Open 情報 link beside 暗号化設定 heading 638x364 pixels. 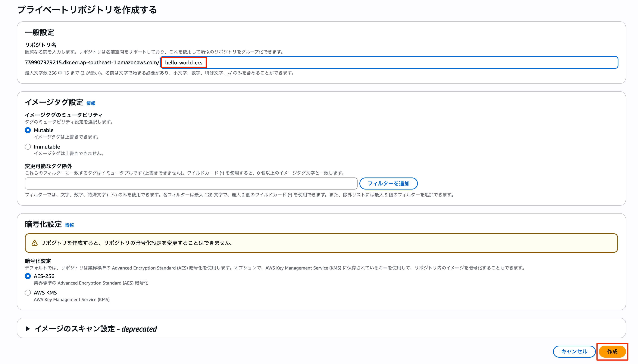tap(69, 225)
